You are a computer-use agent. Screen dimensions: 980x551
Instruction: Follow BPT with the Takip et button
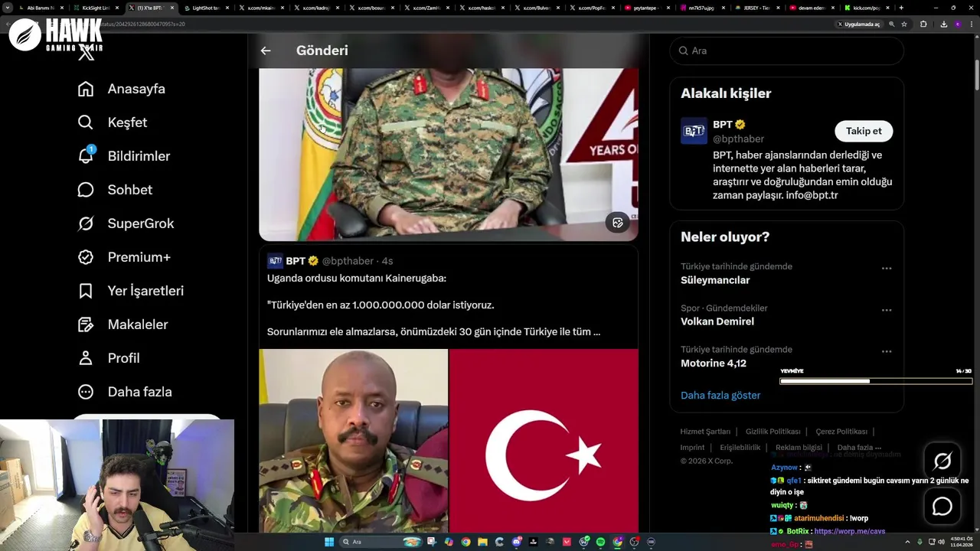click(x=864, y=131)
